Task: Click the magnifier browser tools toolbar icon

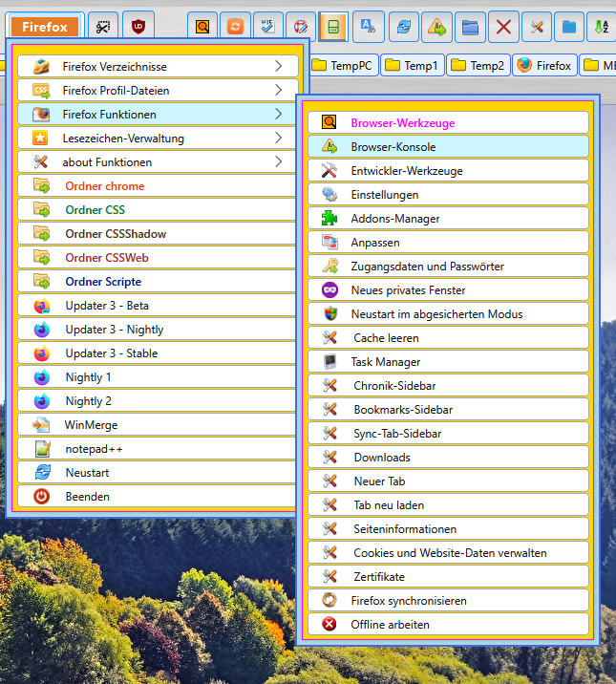Action: (x=202, y=27)
